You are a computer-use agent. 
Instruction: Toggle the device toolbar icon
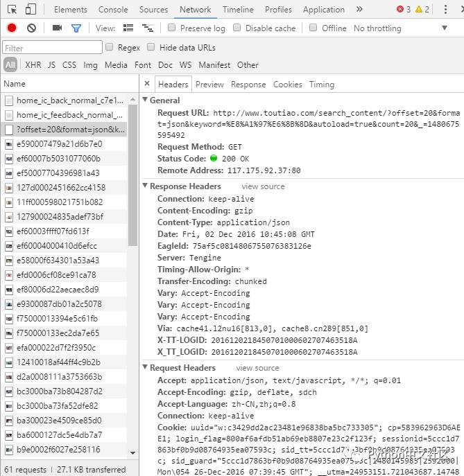(x=31, y=9)
